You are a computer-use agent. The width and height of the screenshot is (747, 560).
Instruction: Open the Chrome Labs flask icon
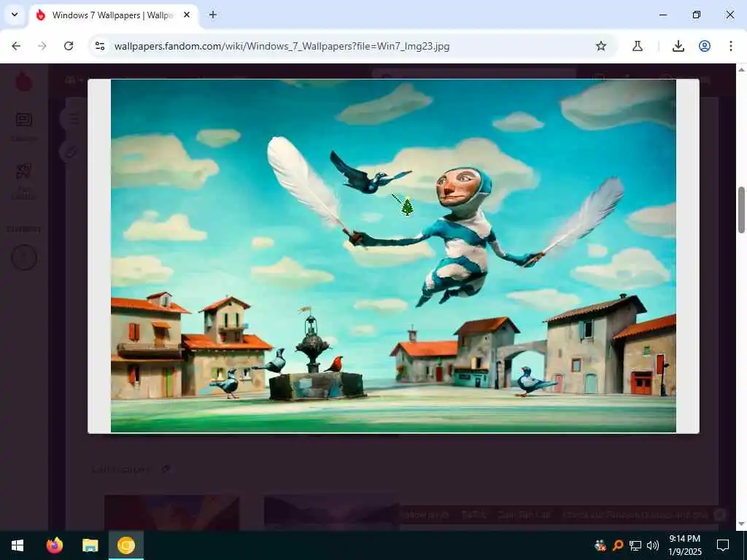(638, 46)
